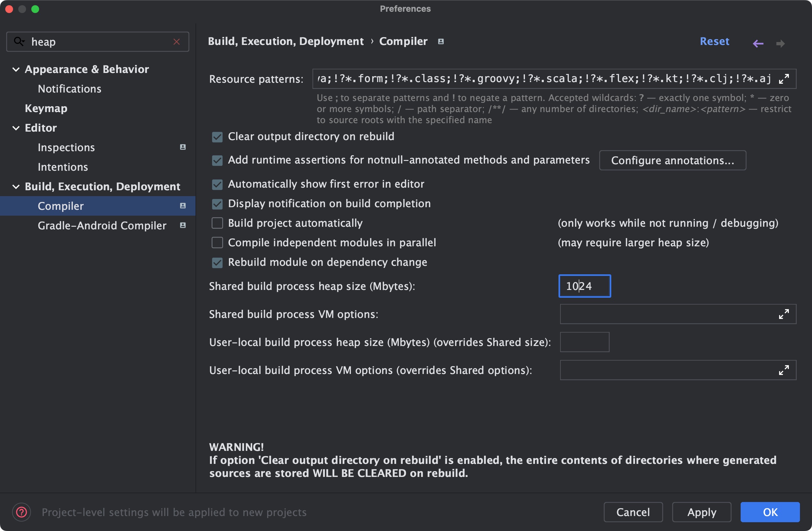This screenshot has height=531, width=812.
Task: Click project-level icon next to Compiler heading
Action: tap(441, 41)
